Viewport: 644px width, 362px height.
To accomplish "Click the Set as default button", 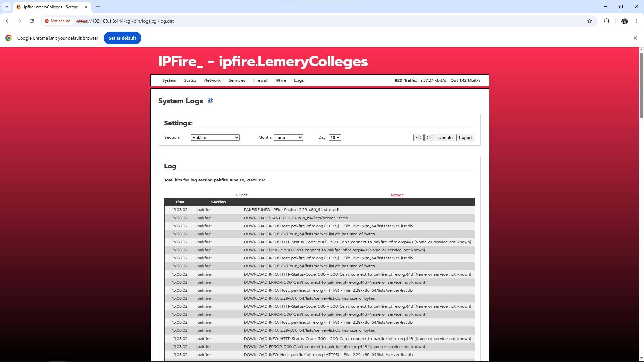I will point(122,38).
